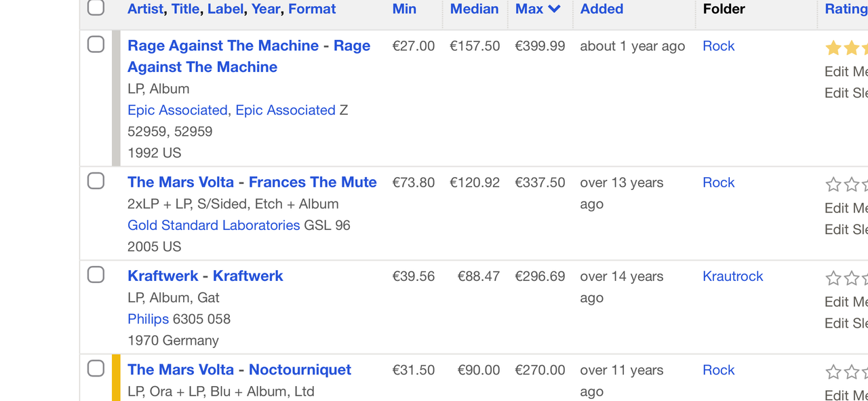Click the Max column sort arrow
868x401 pixels.
(x=554, y=9)
